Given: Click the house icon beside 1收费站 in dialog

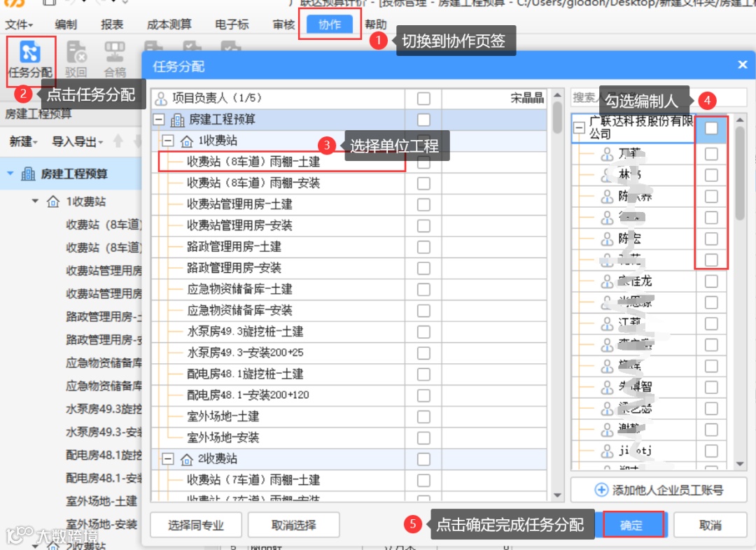Looking at the screenshot, I should pos(187,141).
